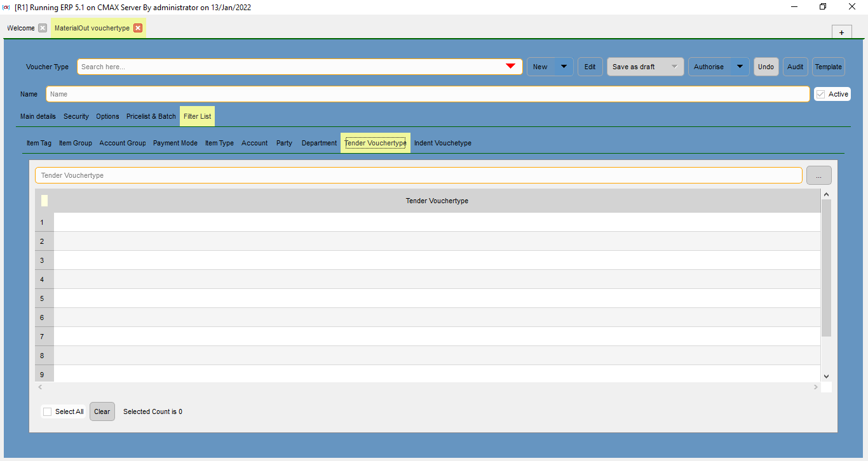Click the ellipsis browse button

coord(818,175)
